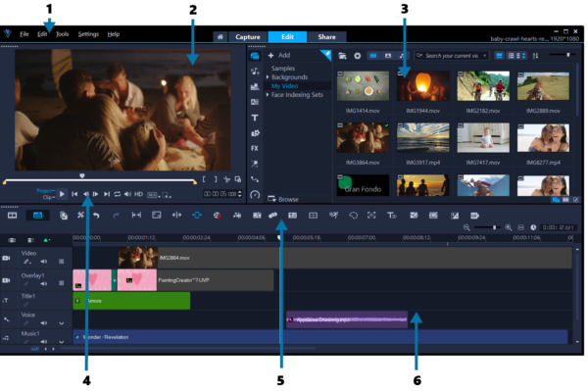
Task: Click the Add folder button in library
Action: tap(279, 55)
